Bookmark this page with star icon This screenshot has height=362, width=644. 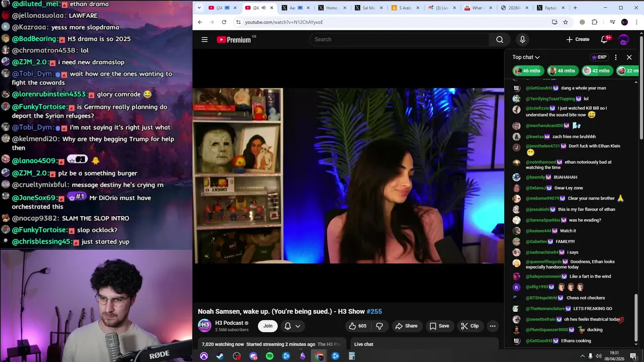coord(566,22)
